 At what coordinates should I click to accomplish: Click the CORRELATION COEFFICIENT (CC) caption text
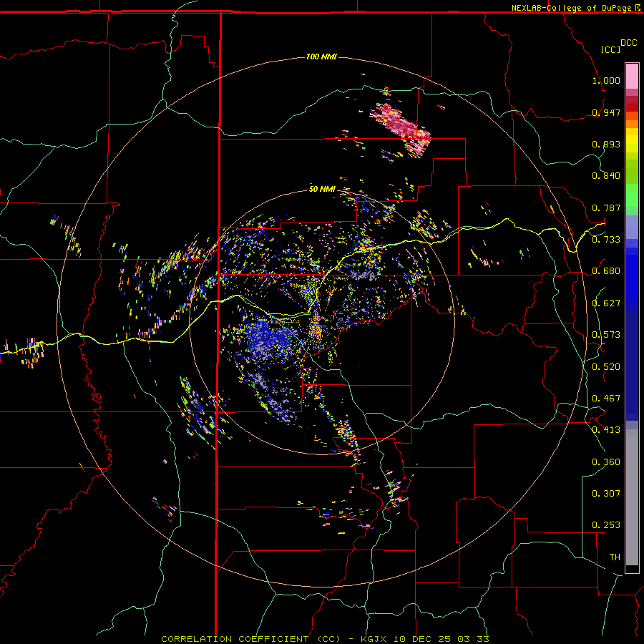click(250, 639)
